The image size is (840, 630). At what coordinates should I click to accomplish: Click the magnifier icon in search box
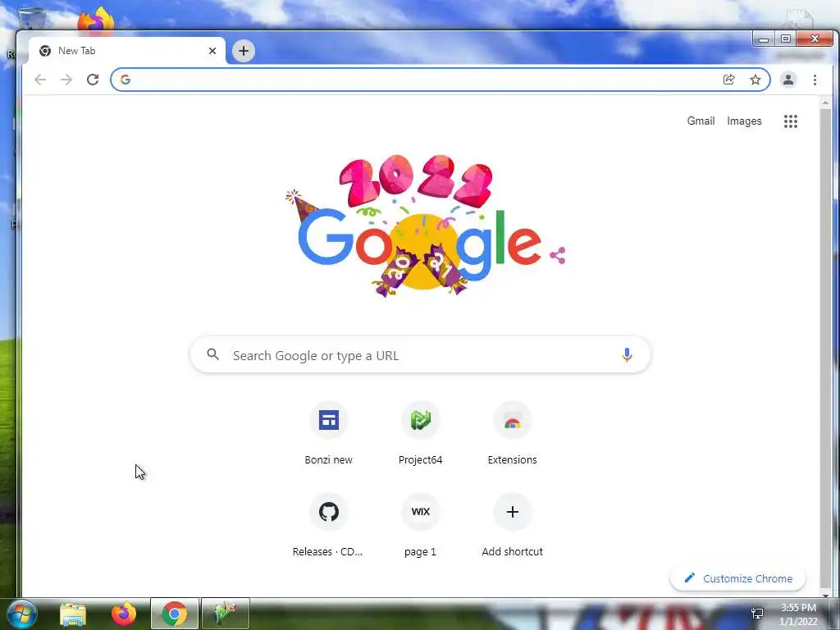(x=212, y=354)
